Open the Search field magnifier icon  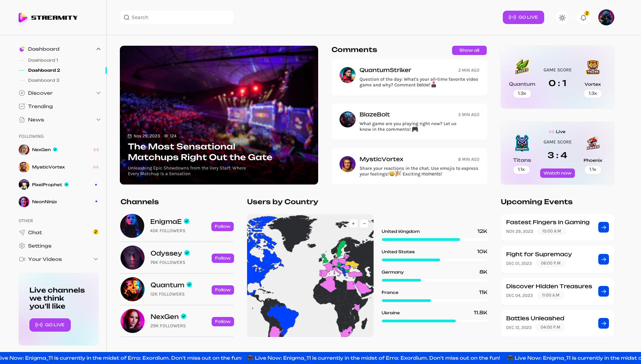127,17
